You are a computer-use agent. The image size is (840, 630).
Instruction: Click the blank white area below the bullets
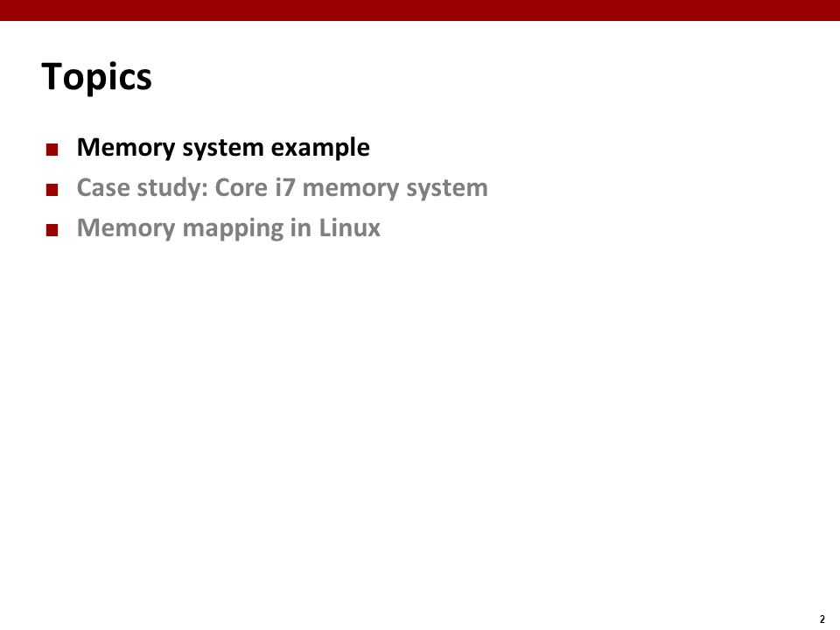pos(420,418)
